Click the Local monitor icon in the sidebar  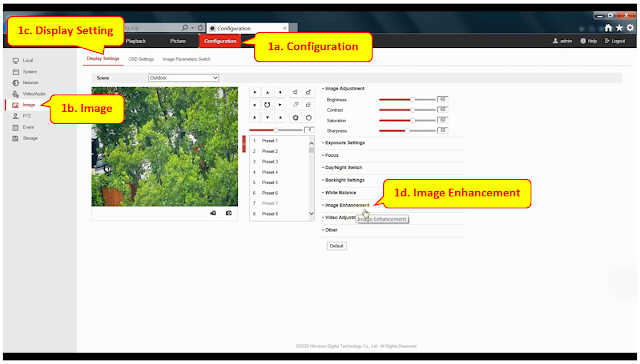(x=16, y=60)
